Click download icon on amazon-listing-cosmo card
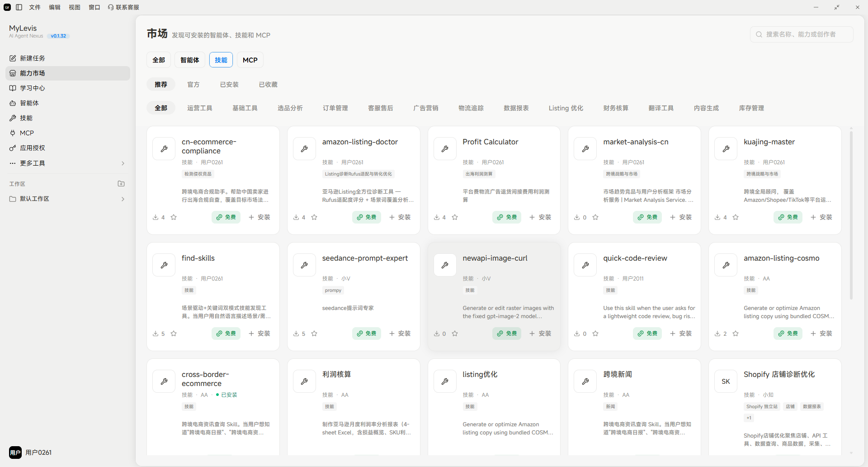The width and height of the screenshot is (868, 467). [x=717, y=334]
